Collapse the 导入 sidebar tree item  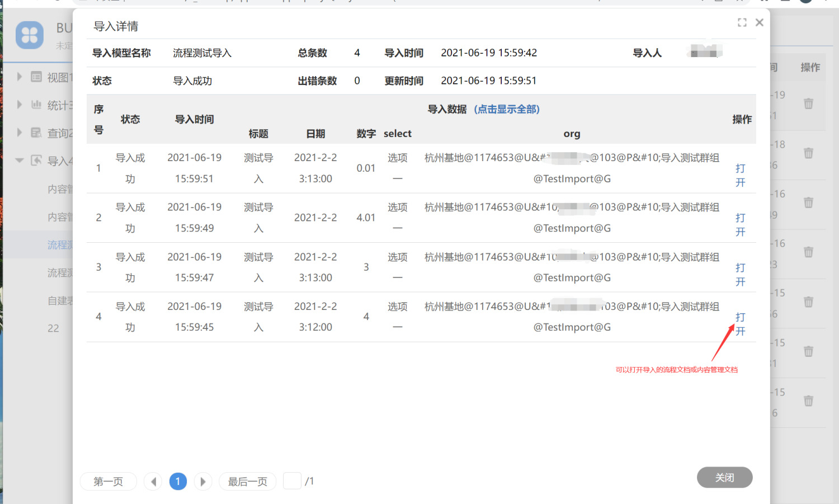pyautogui.click(x=20, y=161)
